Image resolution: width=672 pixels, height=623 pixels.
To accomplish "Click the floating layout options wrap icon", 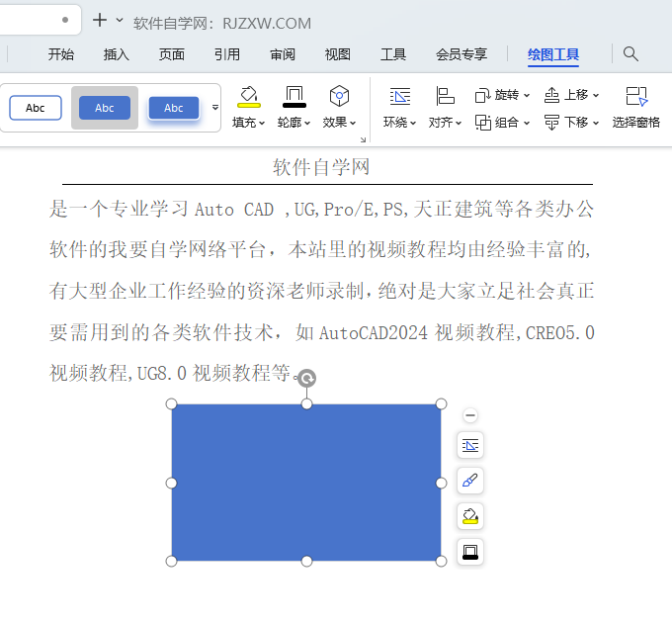I will 470,445.
